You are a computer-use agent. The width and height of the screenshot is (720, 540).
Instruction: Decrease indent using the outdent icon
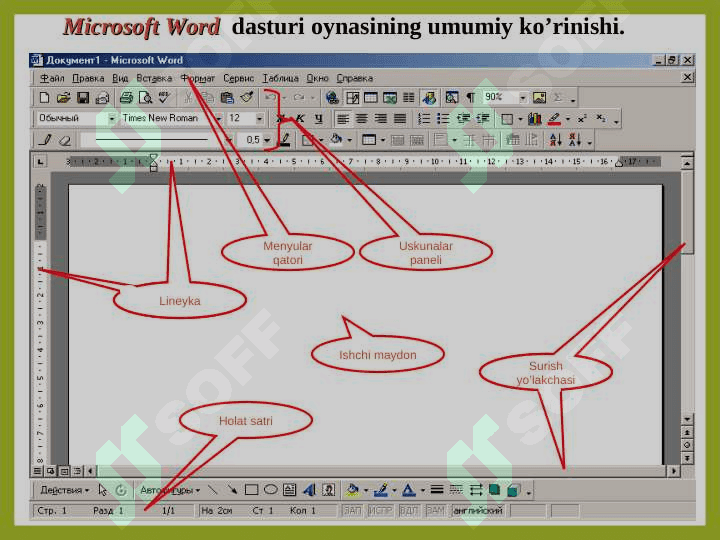pyautogui.click(x=462, y=119)
